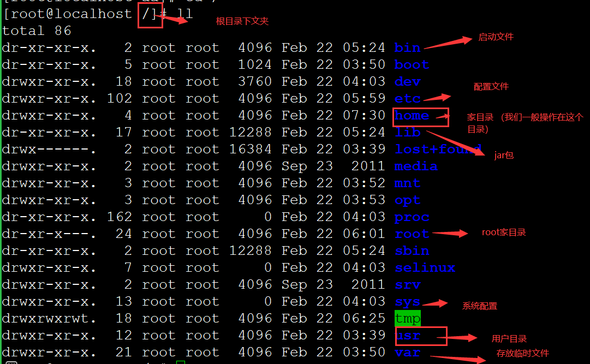Click the boot directory entry
Screen dimensions: 590x364
click(x=412, y=64)
